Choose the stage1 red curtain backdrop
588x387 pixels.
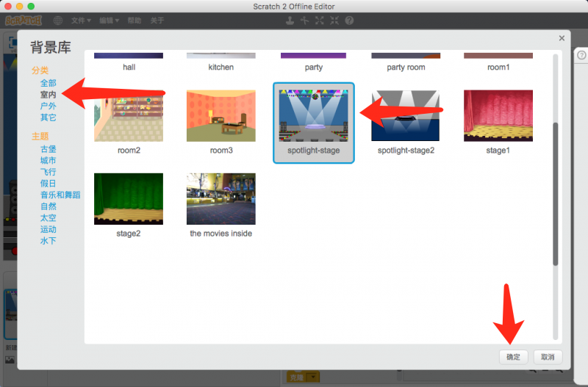[498, 116]
